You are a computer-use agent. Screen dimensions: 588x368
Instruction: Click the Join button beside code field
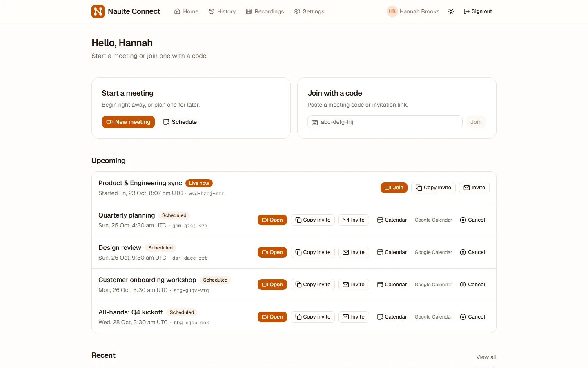(476, 122)
